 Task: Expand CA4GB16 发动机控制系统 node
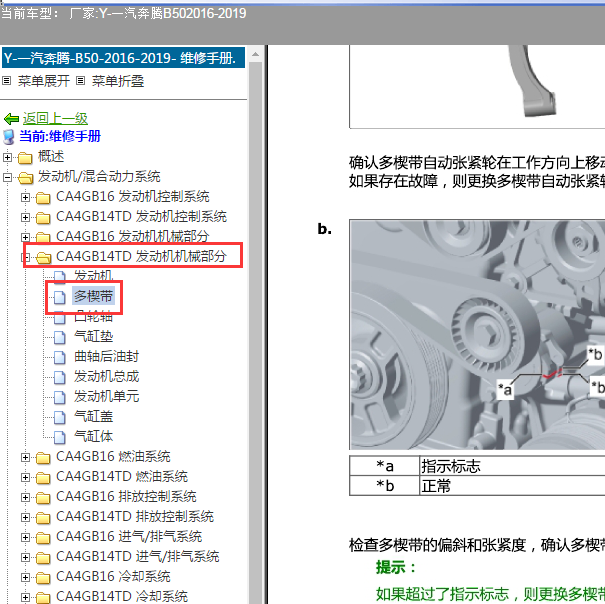click(x=25, y=197)
